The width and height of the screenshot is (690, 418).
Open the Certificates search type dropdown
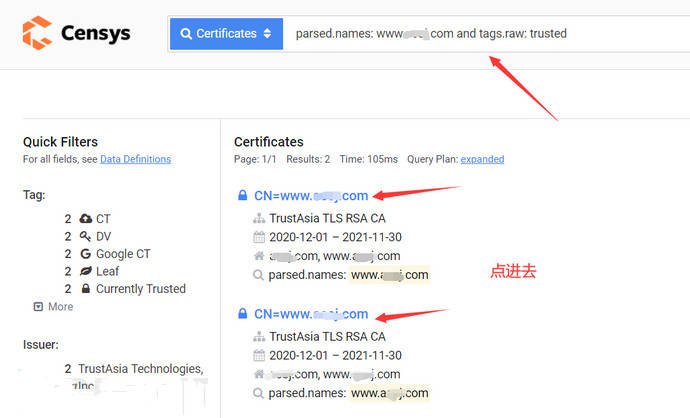[x=226, y=33]
